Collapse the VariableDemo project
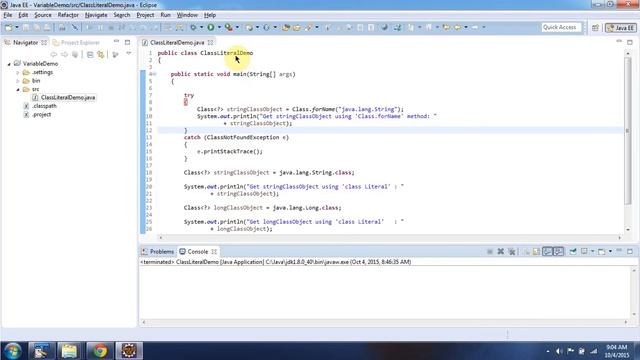Screen dimensions: 640x360 click(x=9, y=64)
